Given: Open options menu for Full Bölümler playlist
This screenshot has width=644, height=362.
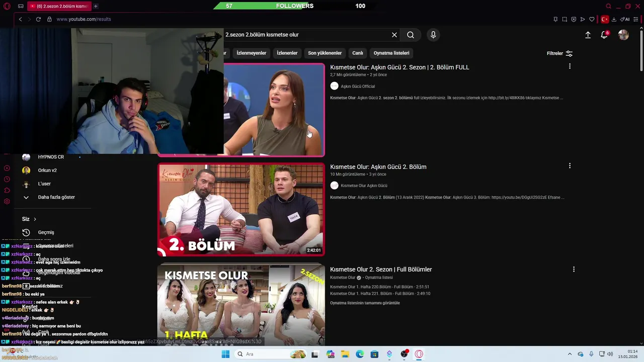Looking at the screenshot, I should pos(574,269).
